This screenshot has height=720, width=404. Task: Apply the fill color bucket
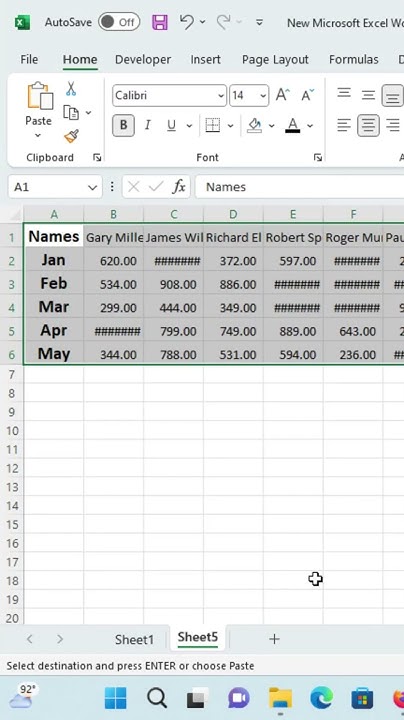(254, 125)
